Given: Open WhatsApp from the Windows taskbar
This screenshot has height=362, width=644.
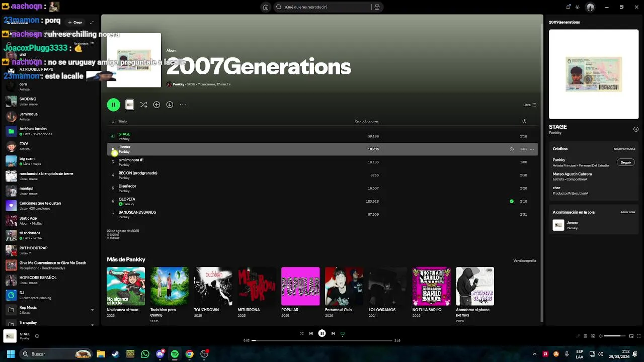Looking at the screenshot, I should (145, 354).
